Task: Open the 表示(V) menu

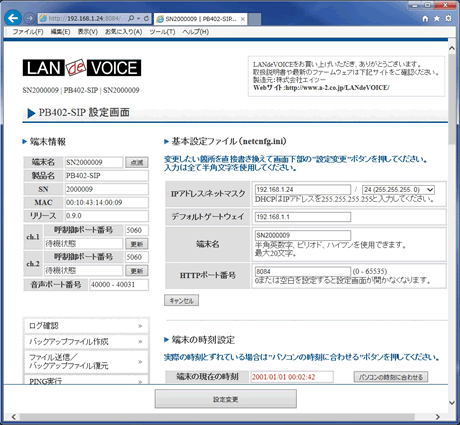Action: (x=88, y=32)
